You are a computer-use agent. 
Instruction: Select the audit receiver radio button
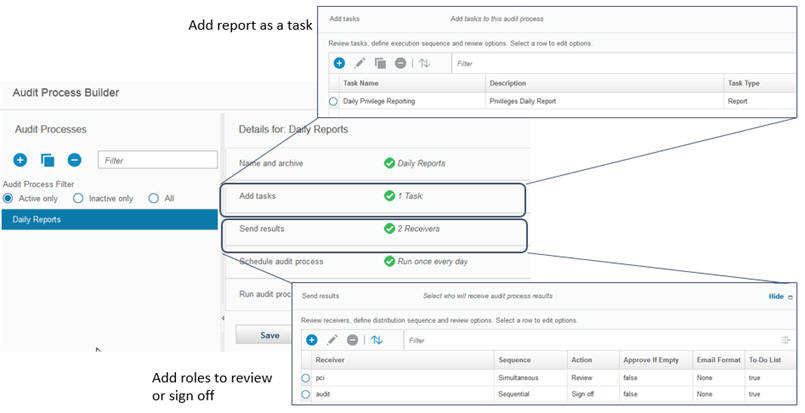[305, 394]
